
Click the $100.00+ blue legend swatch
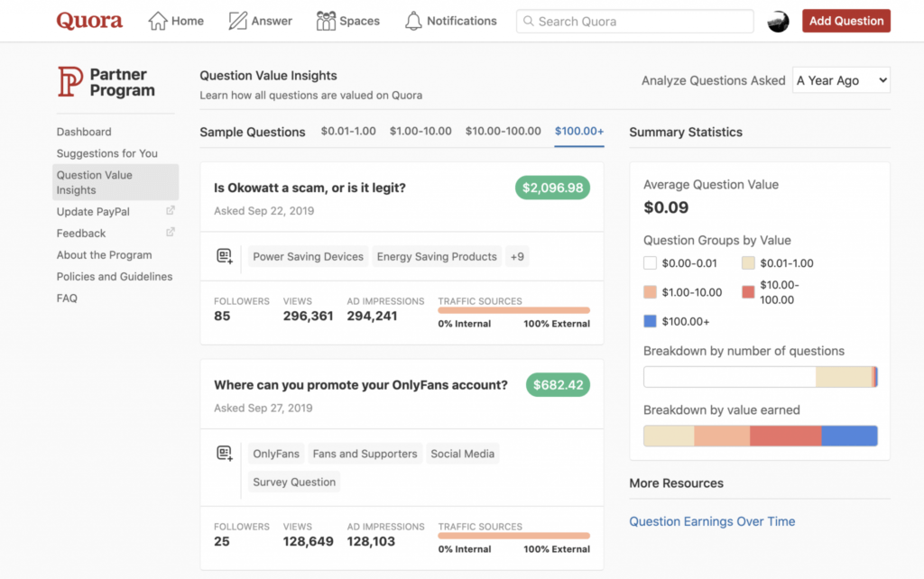[650, 321]
